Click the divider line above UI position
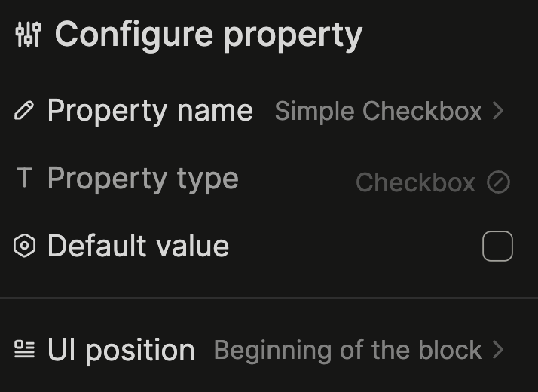This screenshot has height=392, width=538. (269, 298)
